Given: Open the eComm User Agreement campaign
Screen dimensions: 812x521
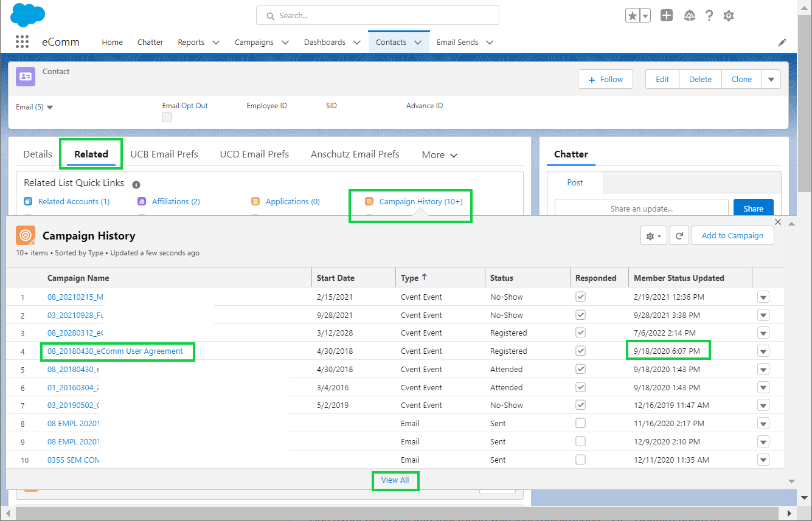Looking at the screenshot, I should (x=115, y=351).
